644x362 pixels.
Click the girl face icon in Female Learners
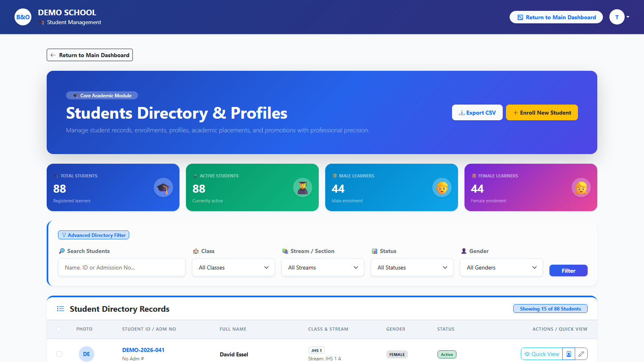[581, 187]
